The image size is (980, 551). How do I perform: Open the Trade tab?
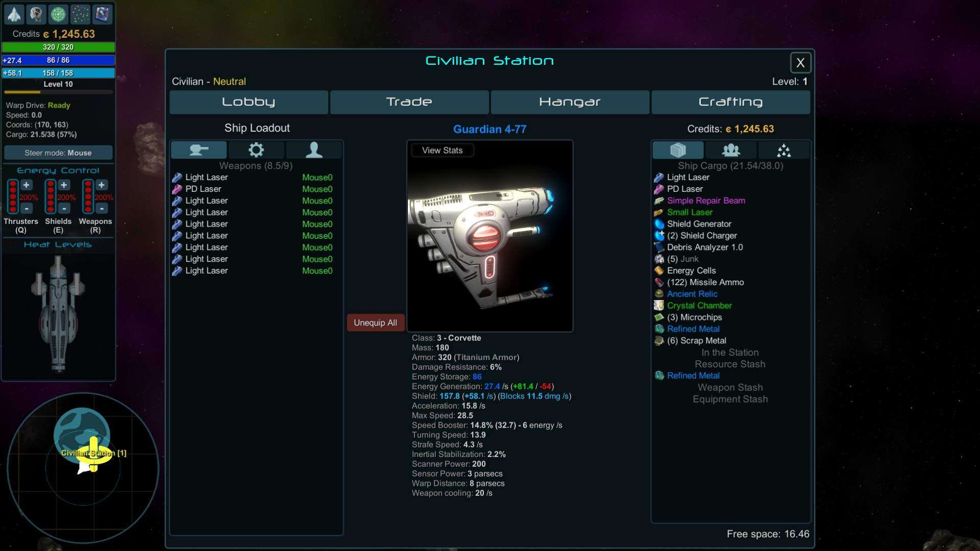[409, 101]
